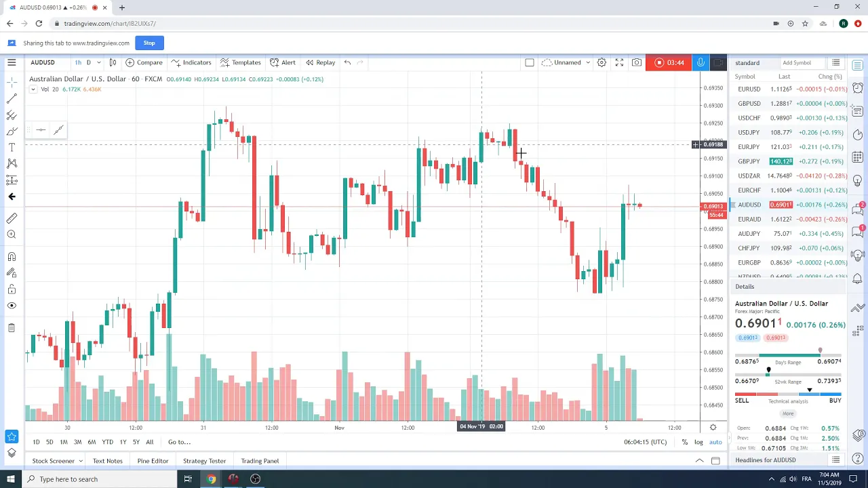Open the Indicators dialog

[x=191, y=62]
